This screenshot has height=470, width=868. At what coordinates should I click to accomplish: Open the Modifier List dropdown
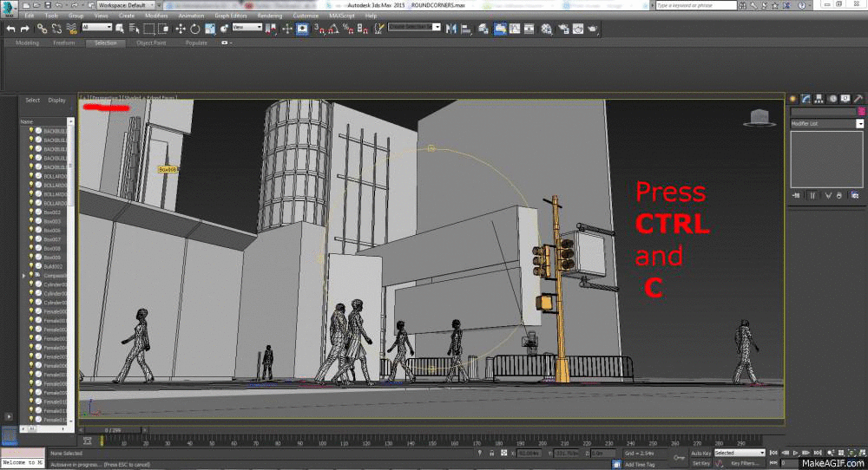click(827, 124)
